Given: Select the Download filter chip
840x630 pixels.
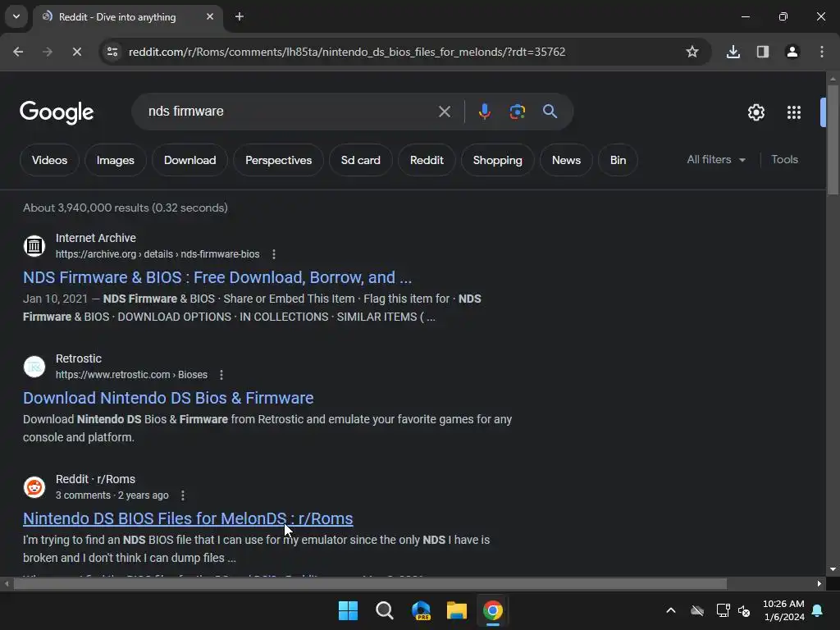Looking at the screenshot, I should pyautogui.click(x=189, y=160).
